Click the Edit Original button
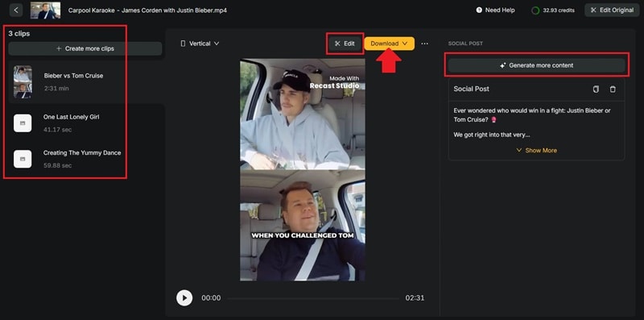 (x=612, y=10)
